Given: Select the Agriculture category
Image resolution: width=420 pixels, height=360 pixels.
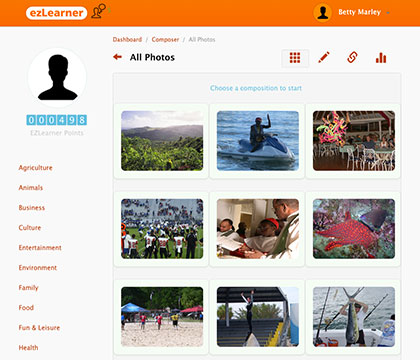Looking at the screenshot, I should coord(35,168).
